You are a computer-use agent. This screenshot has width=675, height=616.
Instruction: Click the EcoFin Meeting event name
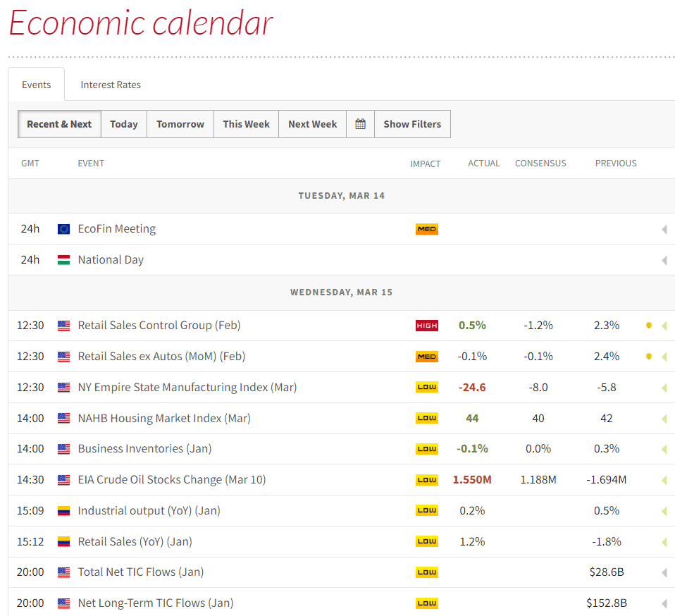click(117, 229)
